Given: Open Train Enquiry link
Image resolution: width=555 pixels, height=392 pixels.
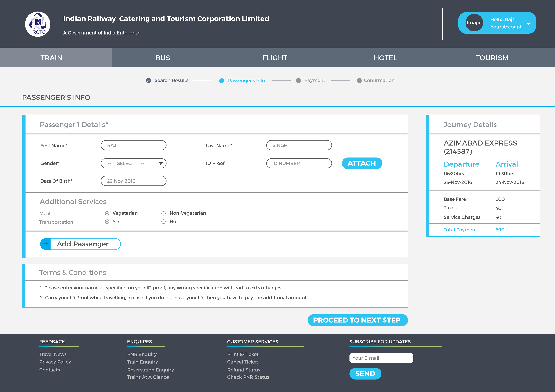Looking at the screenshot, I should 142,362.
